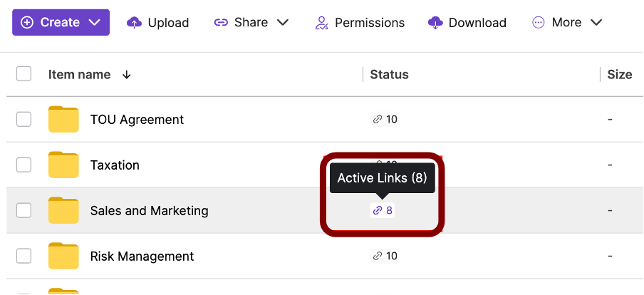The height and width of the screenshot is (295, 644).
Task: Open the TOU Agreement folder icon
Action: point(63,119)
